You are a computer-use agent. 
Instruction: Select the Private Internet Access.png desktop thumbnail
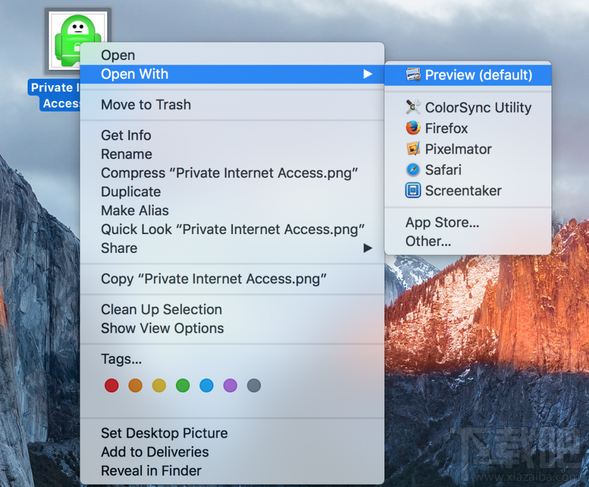coord(78,41)
